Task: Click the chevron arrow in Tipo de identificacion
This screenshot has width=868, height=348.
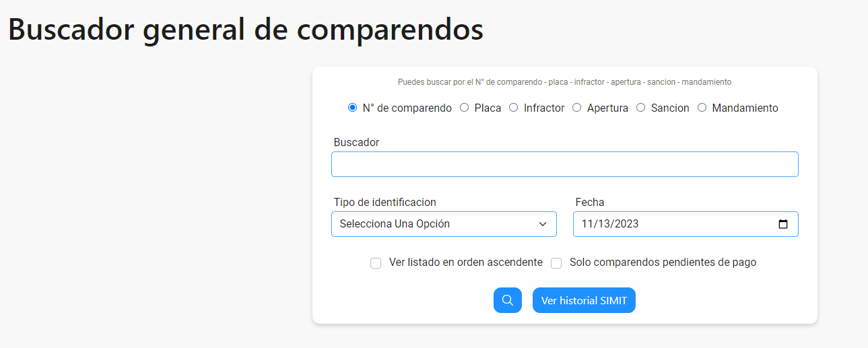Action: (543, 224)
